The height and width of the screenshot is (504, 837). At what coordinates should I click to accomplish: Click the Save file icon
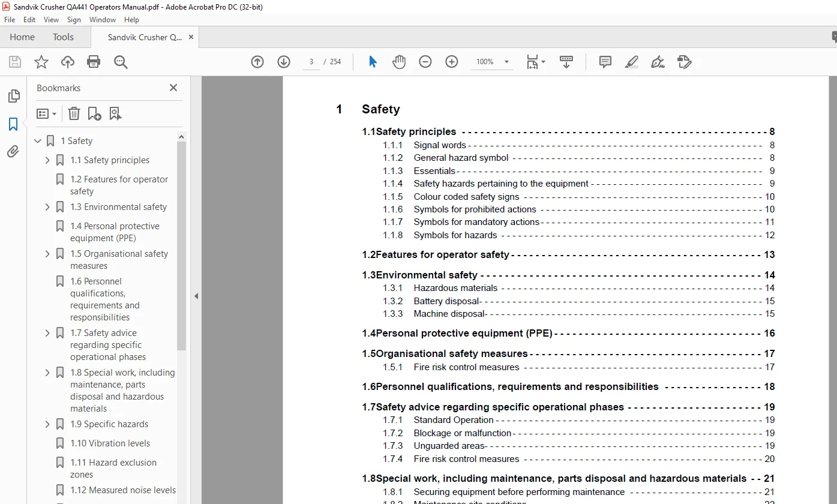(15, 62)
